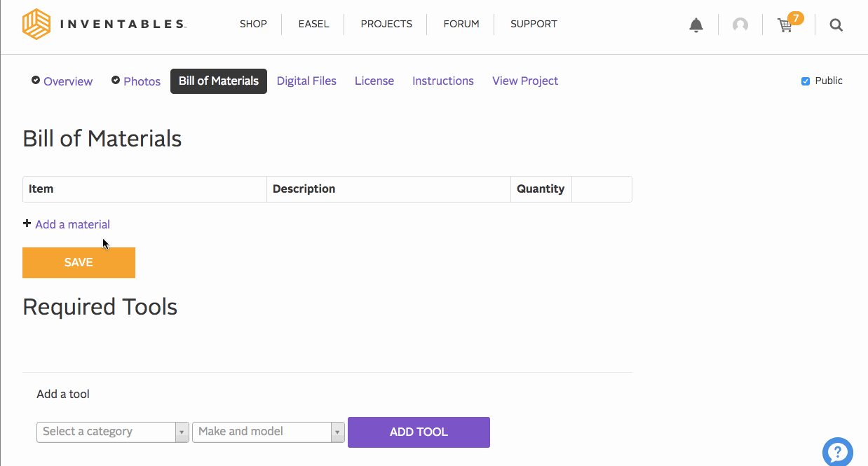Go to the EASEL menu item
Viewport: 868px width, 466px height.
tap(313, 24)
